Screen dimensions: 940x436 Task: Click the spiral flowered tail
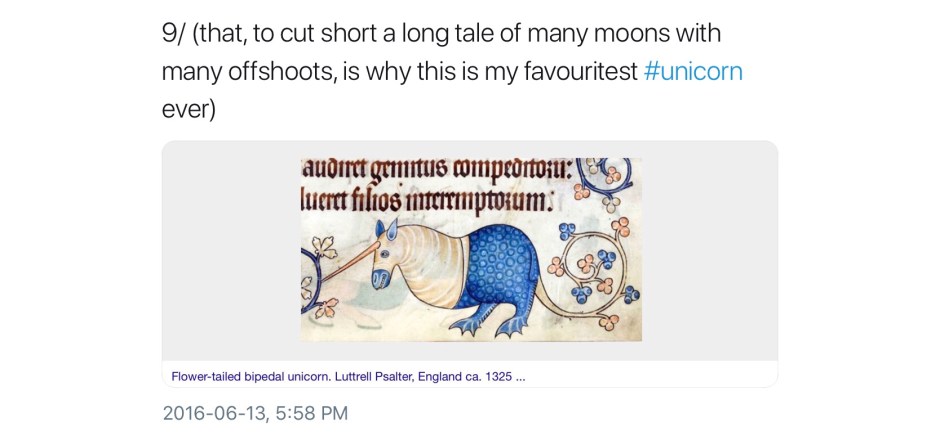pos(583,262)
